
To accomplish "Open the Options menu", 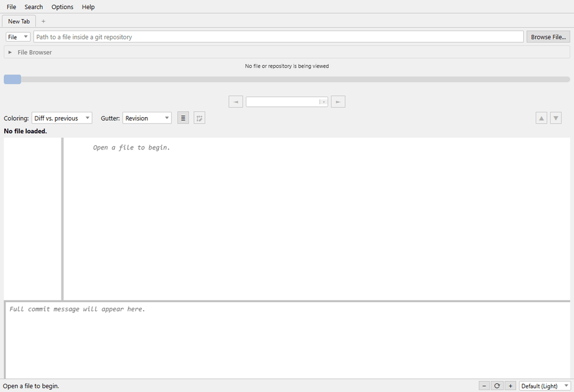I will pos(62,7).
